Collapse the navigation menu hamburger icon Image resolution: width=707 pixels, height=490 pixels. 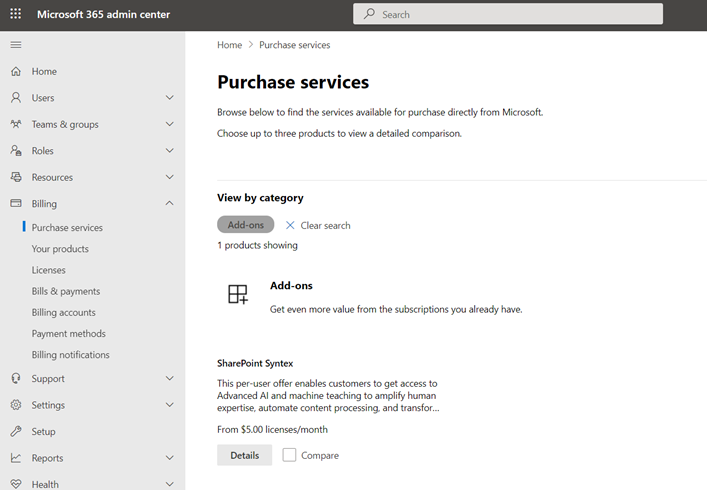(16, 45)
